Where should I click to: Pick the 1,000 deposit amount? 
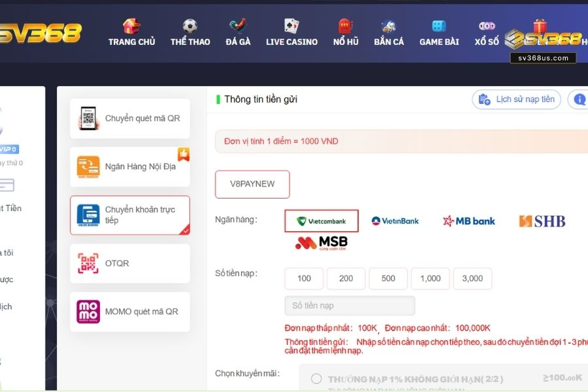430,278
